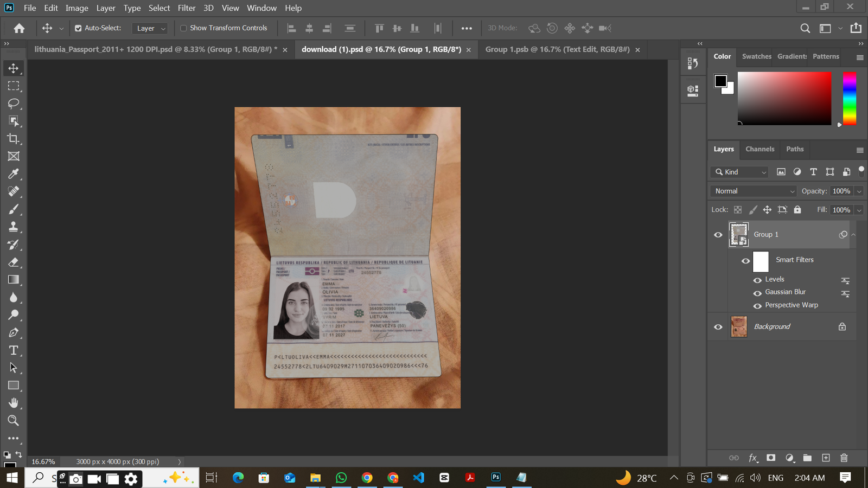Enable Show Transform Controls checkbox
This screenshot has width=868, height=488.
pyautogui.click(x=183, y=28)
